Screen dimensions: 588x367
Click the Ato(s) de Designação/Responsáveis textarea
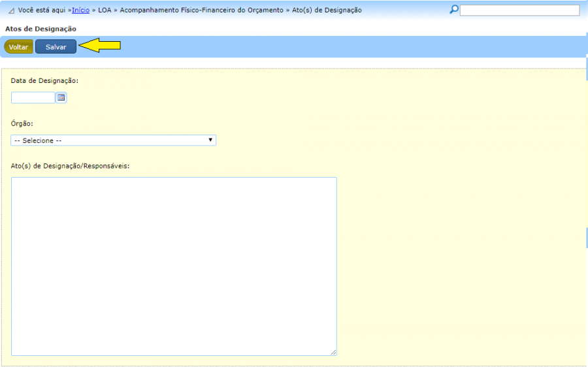click(x=174, y=266)
